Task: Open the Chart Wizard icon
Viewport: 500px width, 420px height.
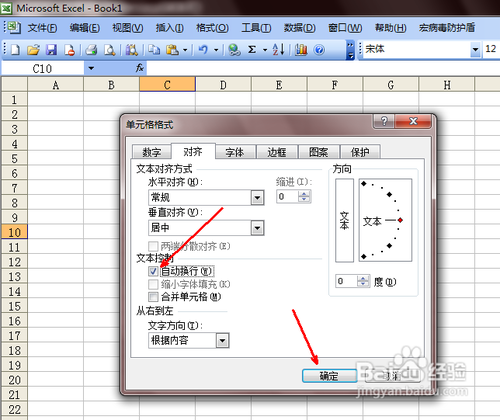Action: (x=301, y=50)
